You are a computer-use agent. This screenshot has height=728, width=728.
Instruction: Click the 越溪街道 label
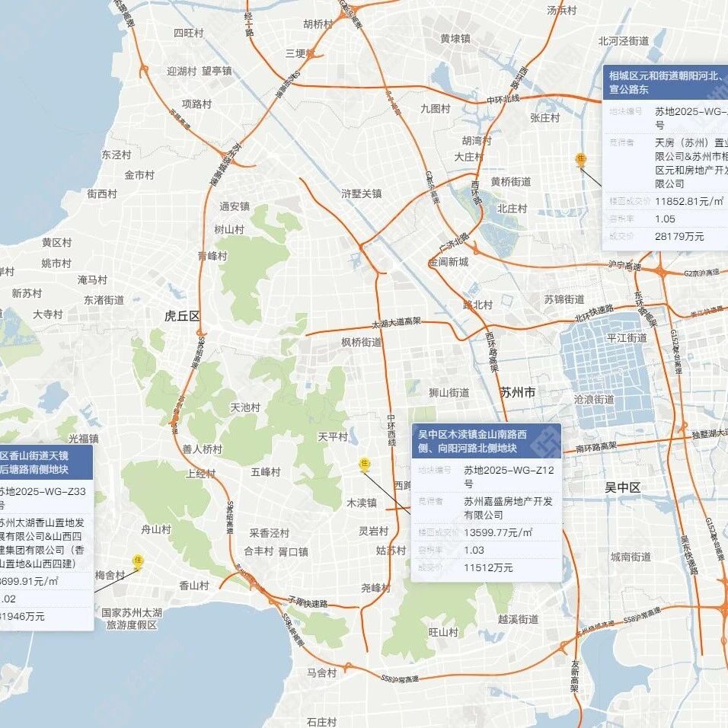(x=518, y=619)
